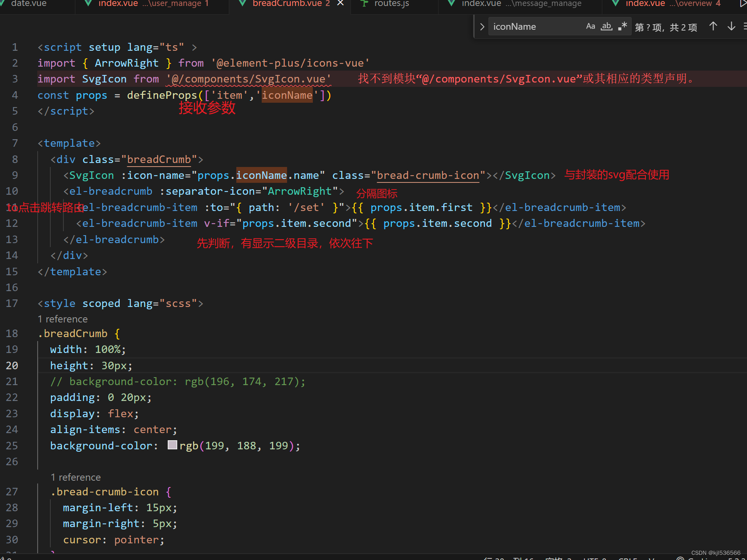This screenshot has width=747, height=560.
Task: Click "breadCrumb" class value on div
Action: click(159, 159)
